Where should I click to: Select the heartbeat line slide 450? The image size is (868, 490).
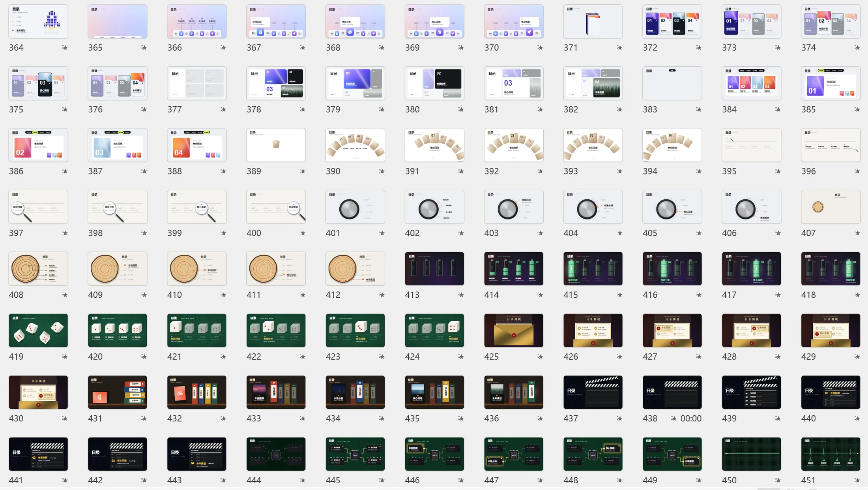[x=751, y=454]
